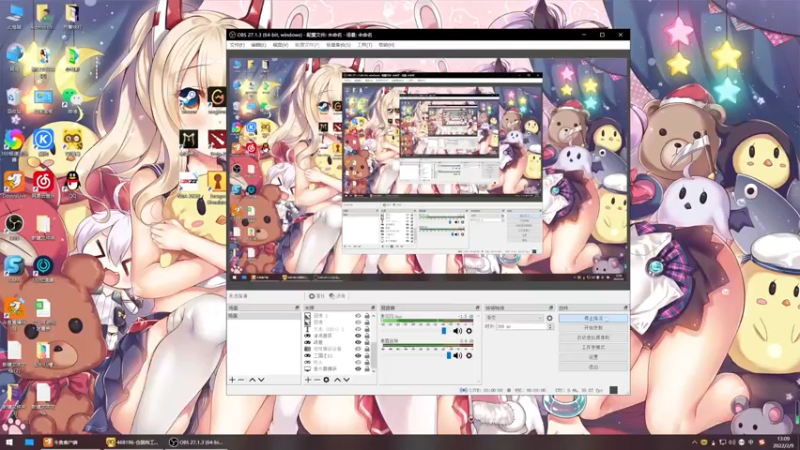Open the Steam desktop shortcut

(x=189, y=99)
